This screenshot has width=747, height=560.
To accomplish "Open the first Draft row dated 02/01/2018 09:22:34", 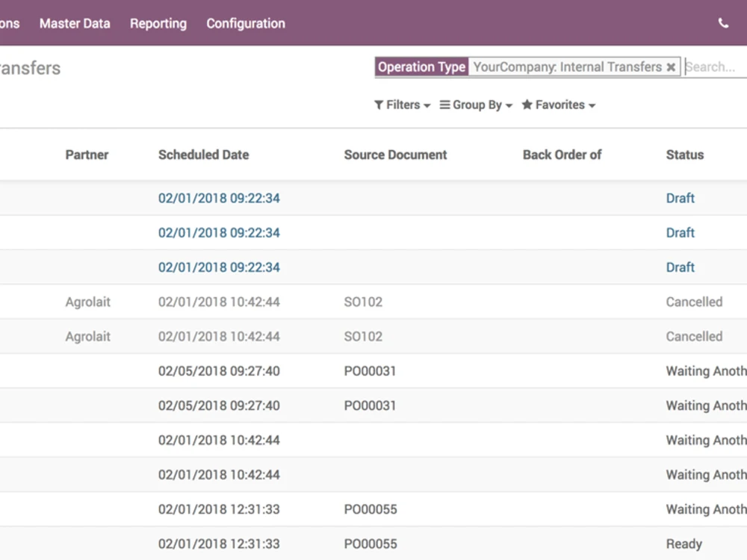I will tap(373, 198).
